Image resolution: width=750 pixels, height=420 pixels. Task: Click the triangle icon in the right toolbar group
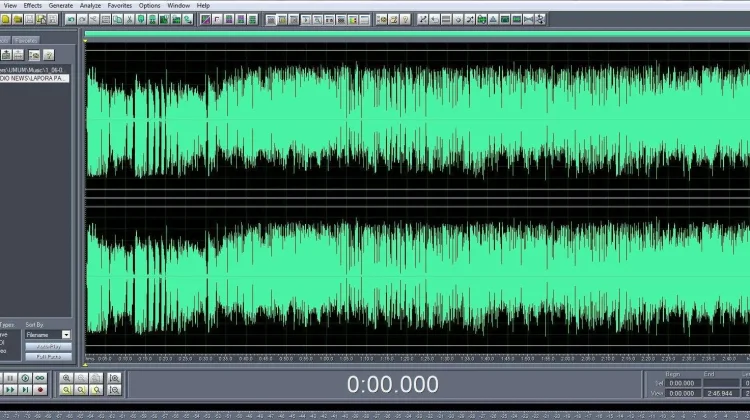tap(493, 20)
